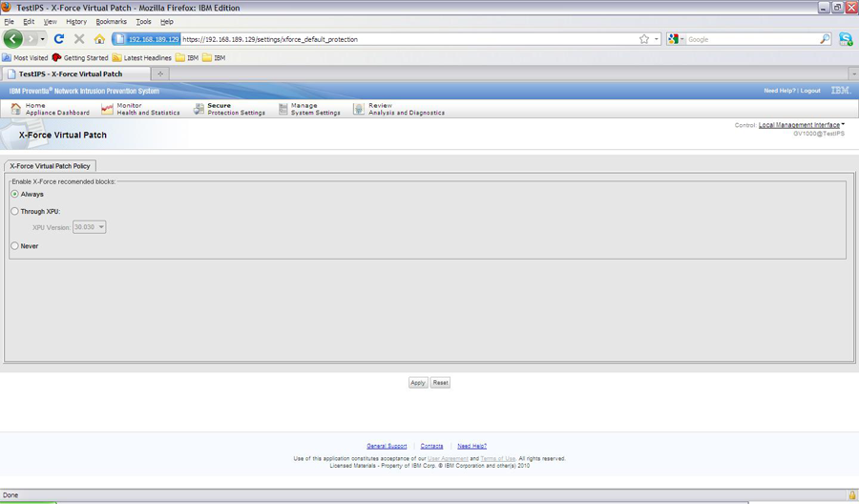Viewport: 859px width, 504px height.
Task: Open the second IBM bookmarks folder
Action: point(214,57)
